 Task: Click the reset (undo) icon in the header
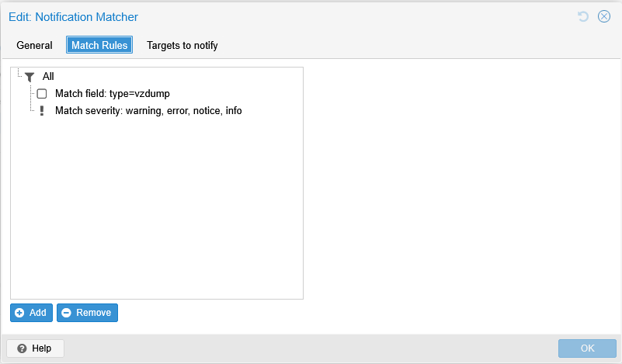tap(583, 16)
